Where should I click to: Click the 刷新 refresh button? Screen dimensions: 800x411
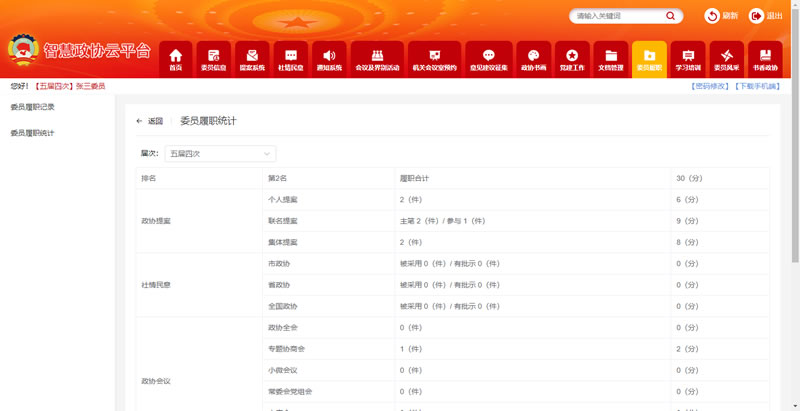[x=721, y=16]
